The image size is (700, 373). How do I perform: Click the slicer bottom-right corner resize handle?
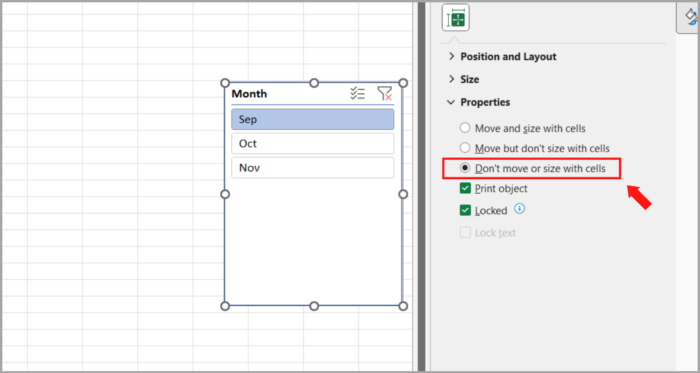click(403, 306)
